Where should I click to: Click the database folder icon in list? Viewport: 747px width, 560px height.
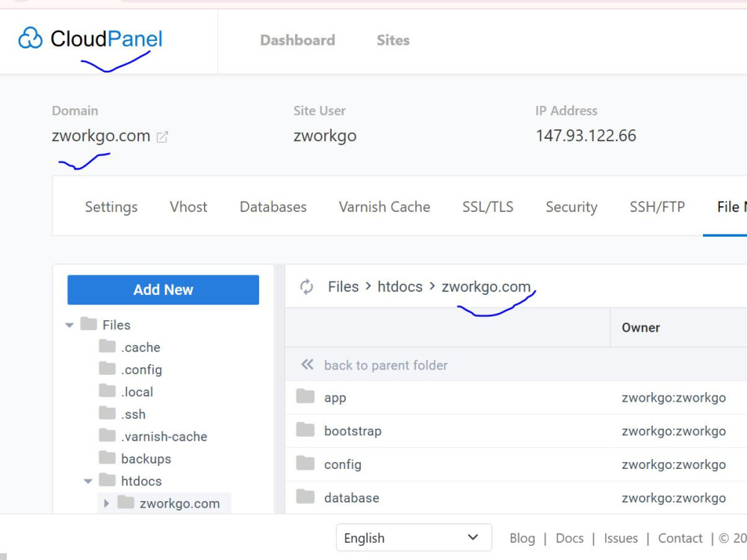click(306, 497)
